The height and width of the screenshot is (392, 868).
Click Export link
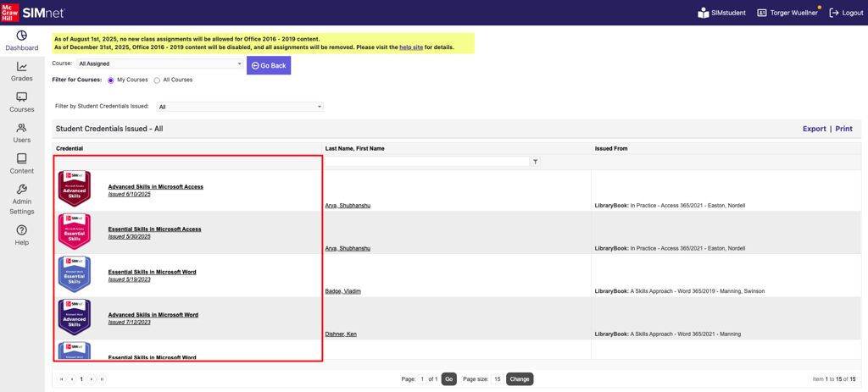point(814,129)
